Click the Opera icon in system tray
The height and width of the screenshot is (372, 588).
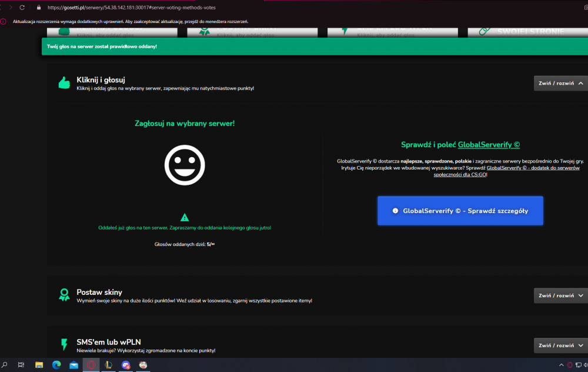point(570,365)
